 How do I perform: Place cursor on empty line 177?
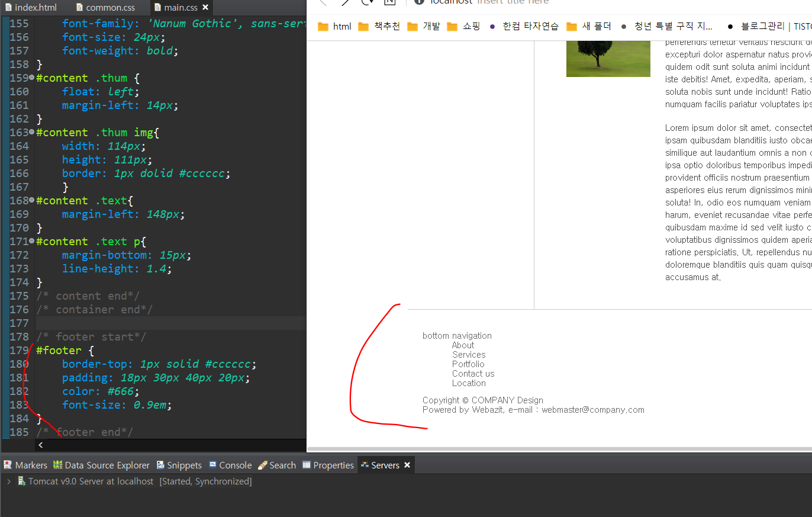(170, 323)
